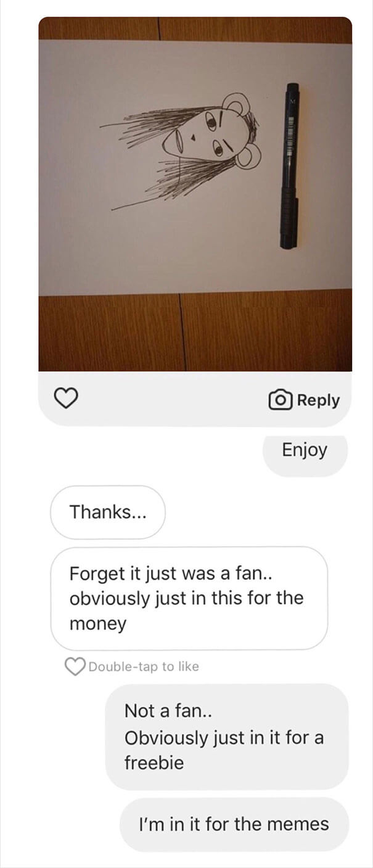This screenshot has width=373, height=868.
Task: Select the "Forget it just was a fan.." message
Action: click(189, 598)
